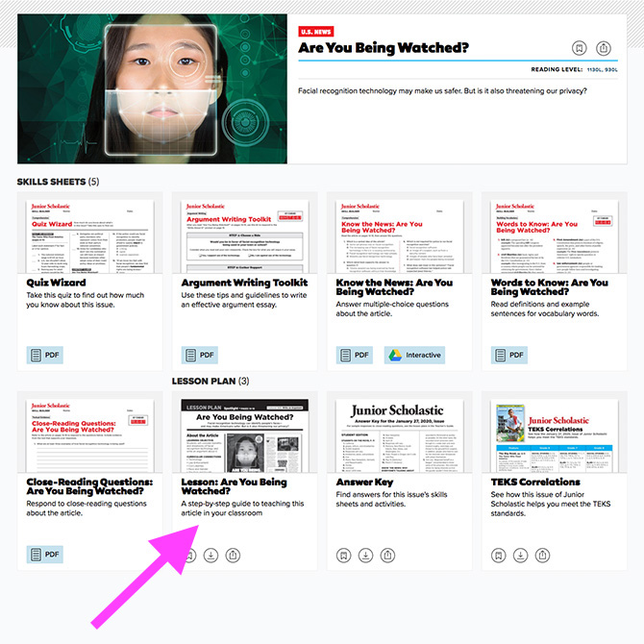The width and height of the screenshot is (644, 644).
Task: Click the LESSON PLAN (3) heading
Action: point(211,382)
